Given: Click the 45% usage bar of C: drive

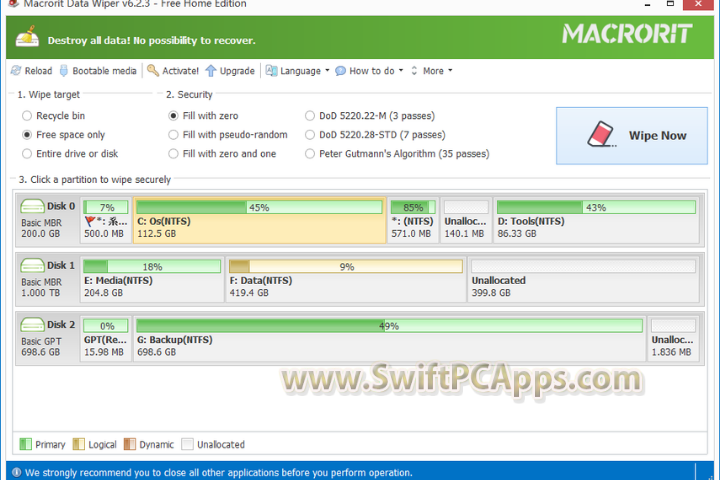Looking at the screenshot, I should click(x=259, y=207).
